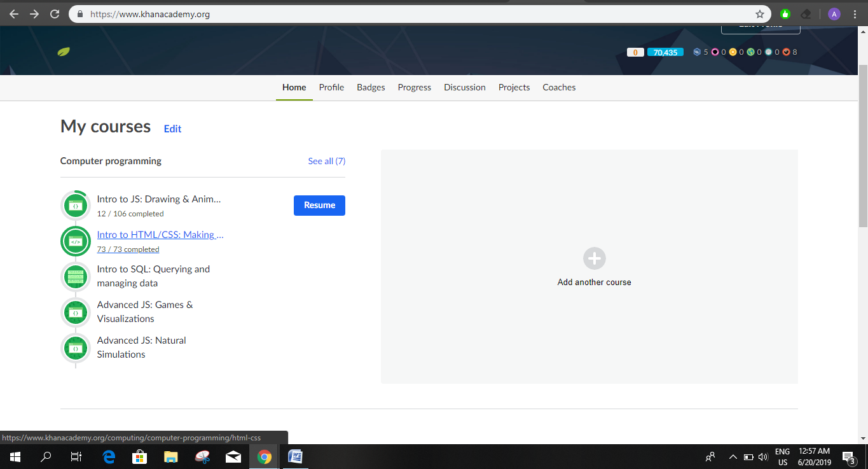This screenshot has width=868, height=469.
Task: Go back with the browser back arrow
Action: click(x=14, y=14)
